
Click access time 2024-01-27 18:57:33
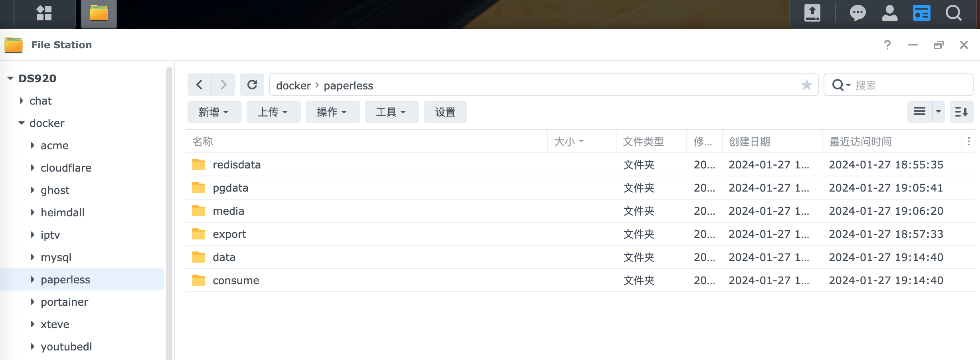[886, 234]
